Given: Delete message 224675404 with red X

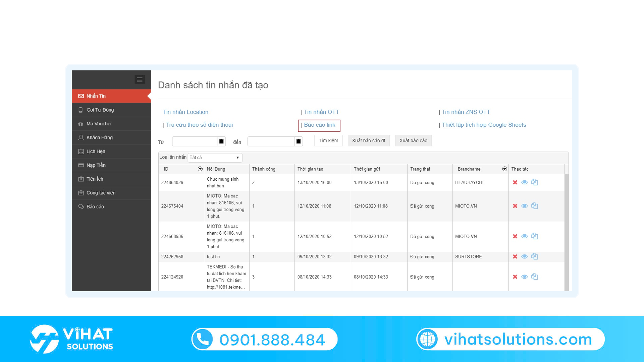Looking at the screenshot, I should (515, 206).
